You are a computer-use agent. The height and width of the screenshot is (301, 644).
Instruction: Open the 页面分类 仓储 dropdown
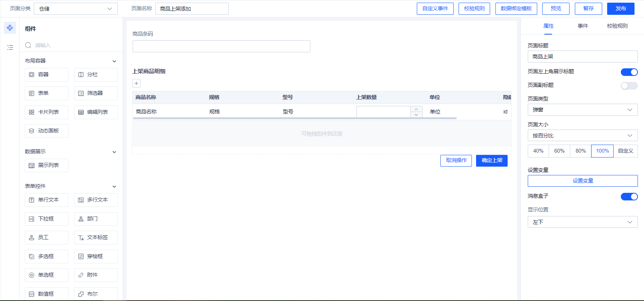click(76, 9)
